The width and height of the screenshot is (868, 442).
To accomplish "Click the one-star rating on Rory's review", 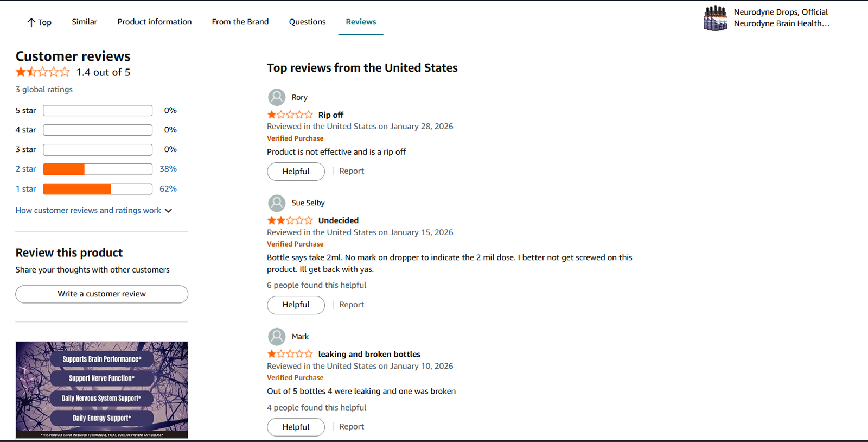I will [x=290, y=115].
